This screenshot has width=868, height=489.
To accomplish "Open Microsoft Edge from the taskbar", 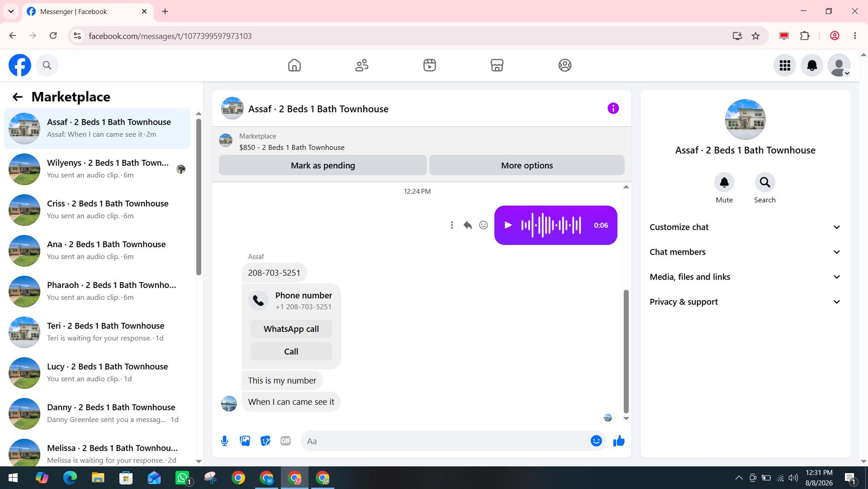I will click(x=70, y=478).
